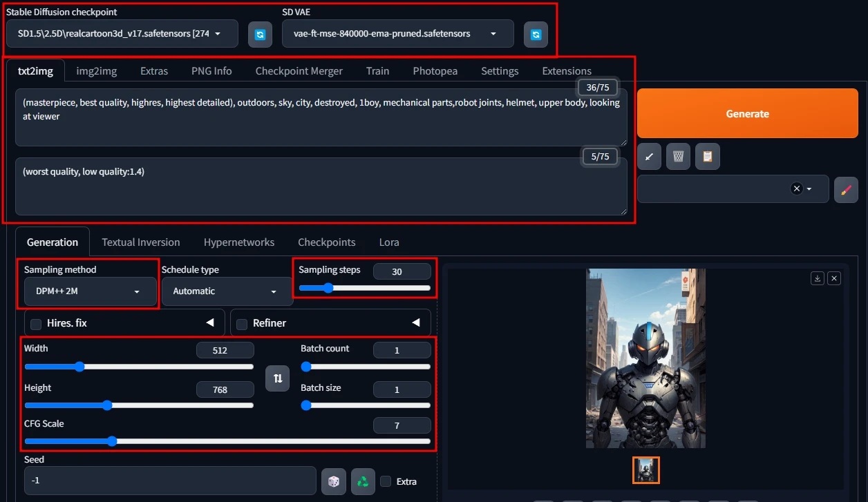Open the Stable Diffusion checkpoint dropdown
868x502 pixels.
(x=122, y=34)
